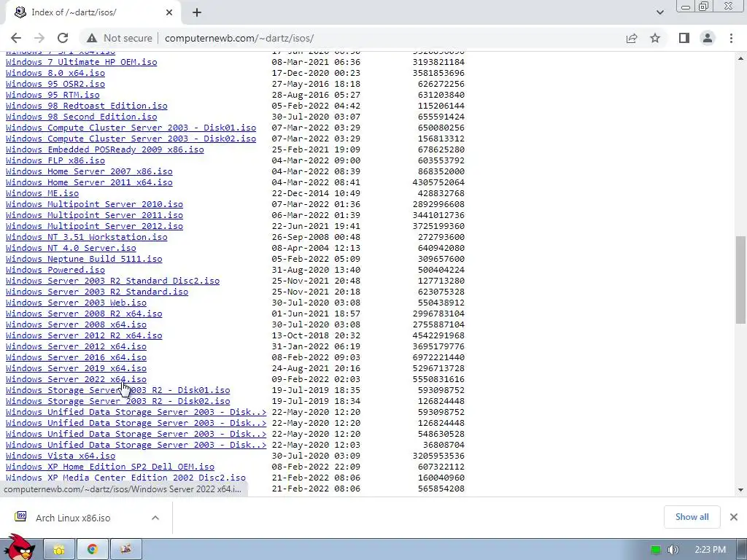This screenshot has width=747, height=560.
Task: Bookmark this page with star icon
Action: tap(655, 38)
